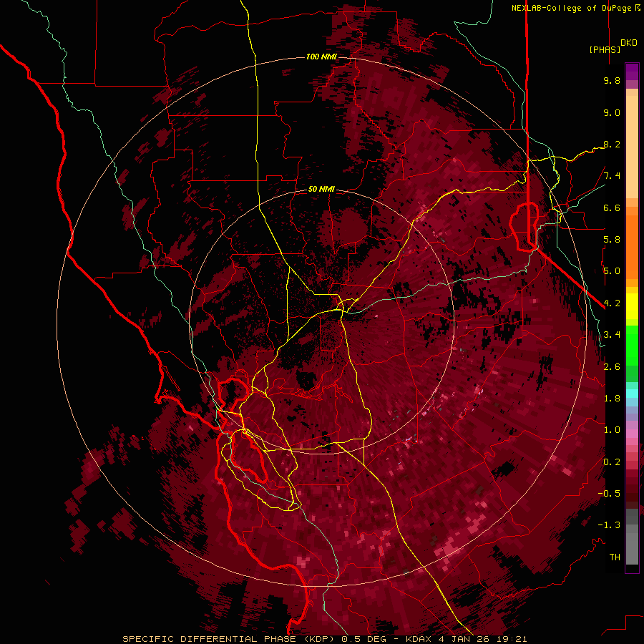
Task: Click the yellow segment of the color bar
Action: pyautogui.click(x=632, y=306)
